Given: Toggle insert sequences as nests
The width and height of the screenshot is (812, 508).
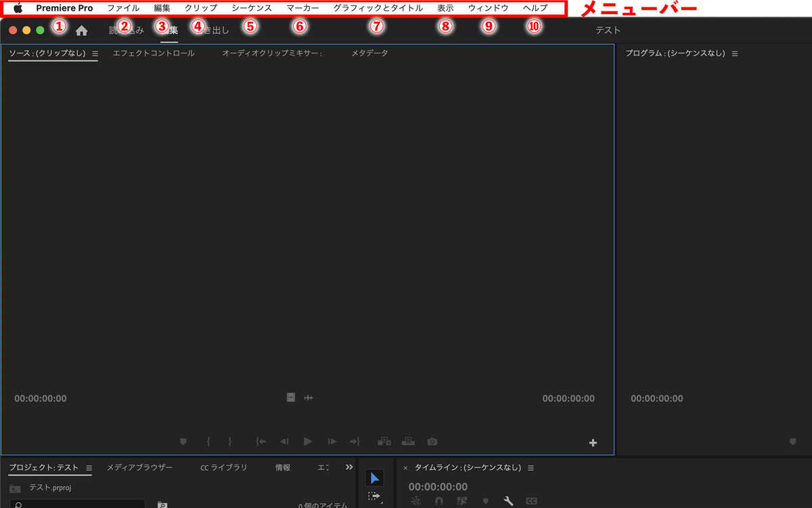Looking at the screenshot, I should coord(415,501).
